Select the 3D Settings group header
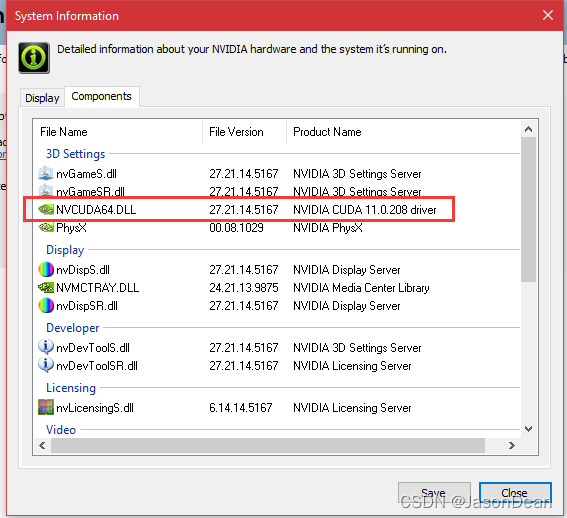Image resolution: width=567 pixels, height=518 pixels. pyautogui.click(x=76, y=154)
